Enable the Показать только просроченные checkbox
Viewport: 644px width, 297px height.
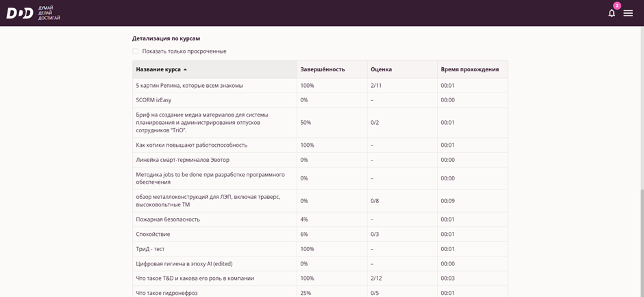136,51
